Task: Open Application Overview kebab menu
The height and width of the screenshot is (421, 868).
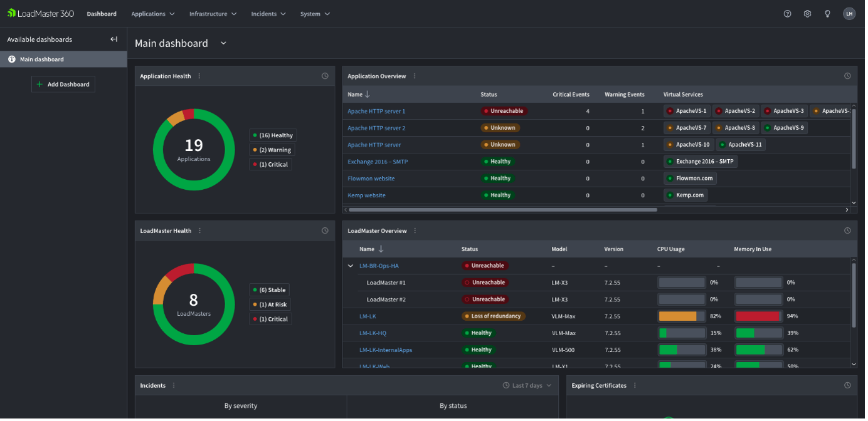Action: [x=416, y=76]
